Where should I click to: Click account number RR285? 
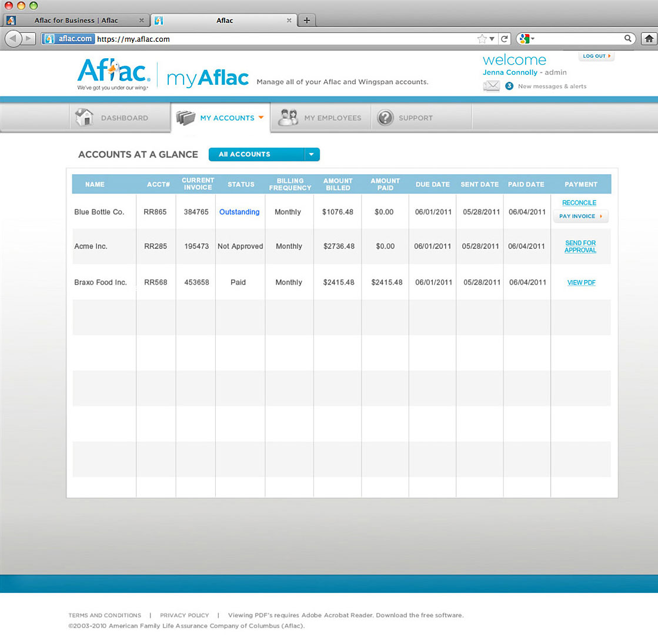[x=155, y=246]
